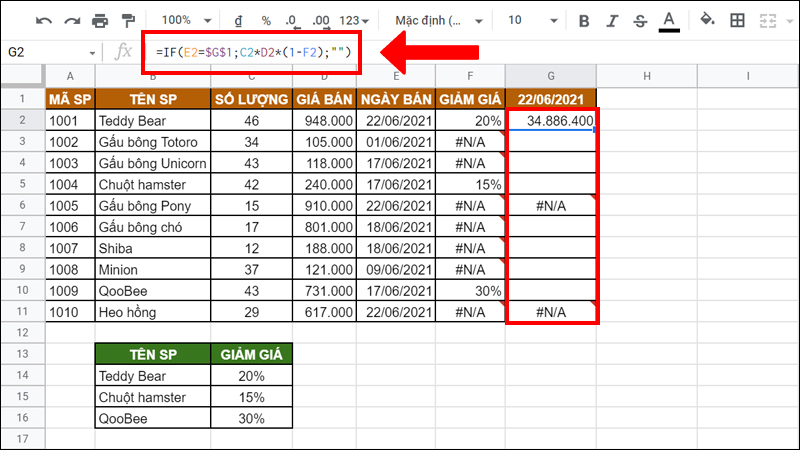The height and width of the screenshot is (450, 800).
Task: Click the 30% cell in row 16
Action: click(x=252, y=418)
